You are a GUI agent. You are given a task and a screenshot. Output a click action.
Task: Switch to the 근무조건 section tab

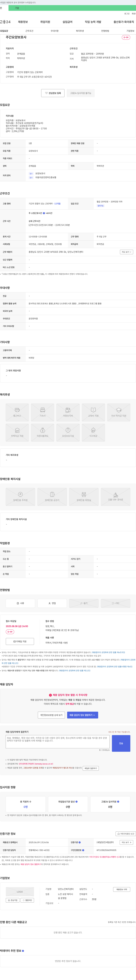[x=29, y=31]
